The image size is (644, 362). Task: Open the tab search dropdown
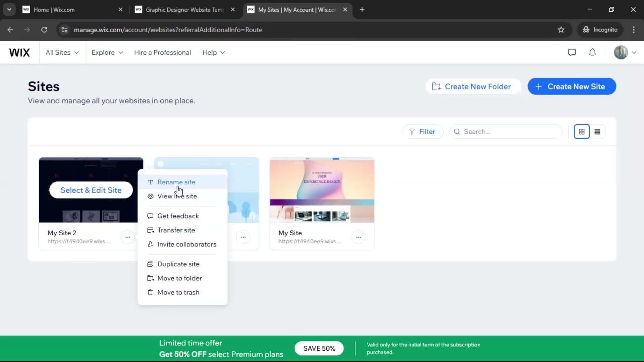9,10
